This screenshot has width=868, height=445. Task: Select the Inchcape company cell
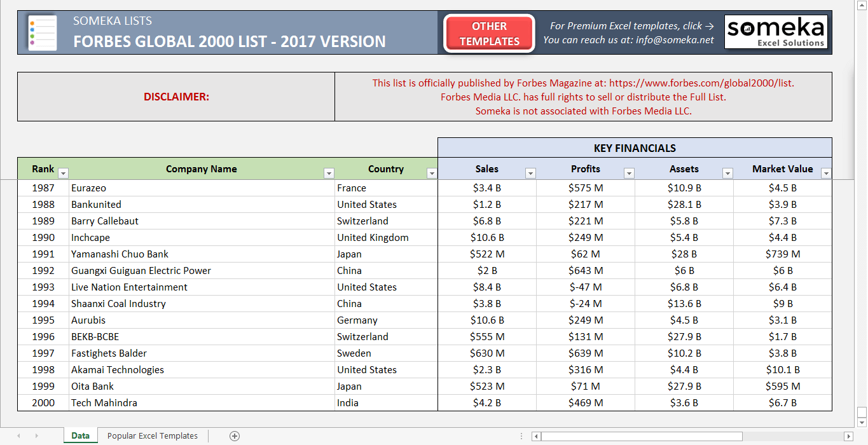point(202,238)
